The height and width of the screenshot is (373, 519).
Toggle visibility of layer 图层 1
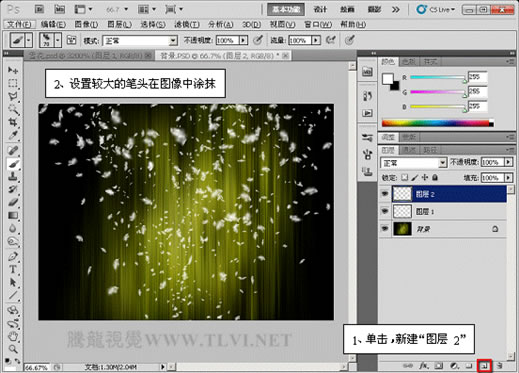point(385,211)
